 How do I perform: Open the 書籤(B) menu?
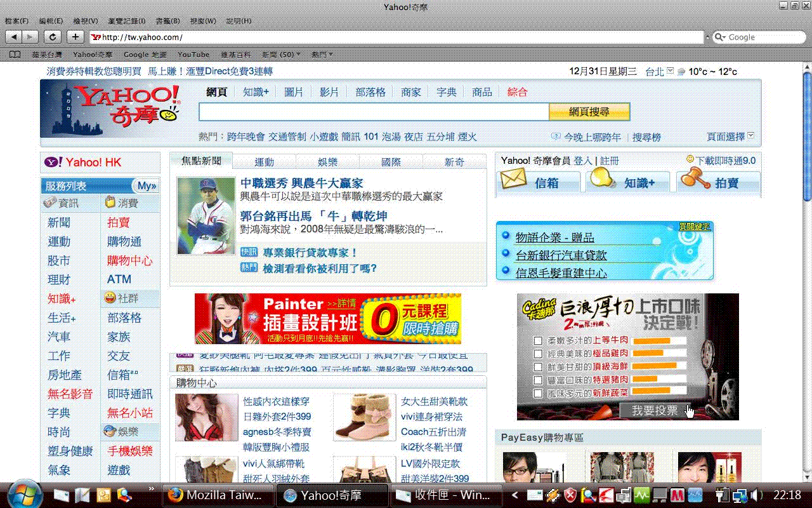[167, 21]
